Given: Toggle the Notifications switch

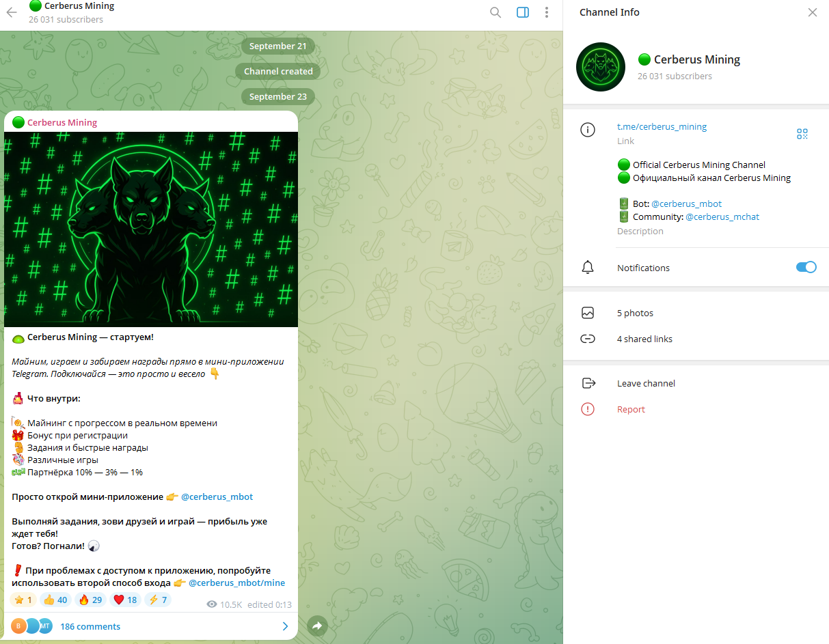Looking at the screenshot, I should [806, 268].
